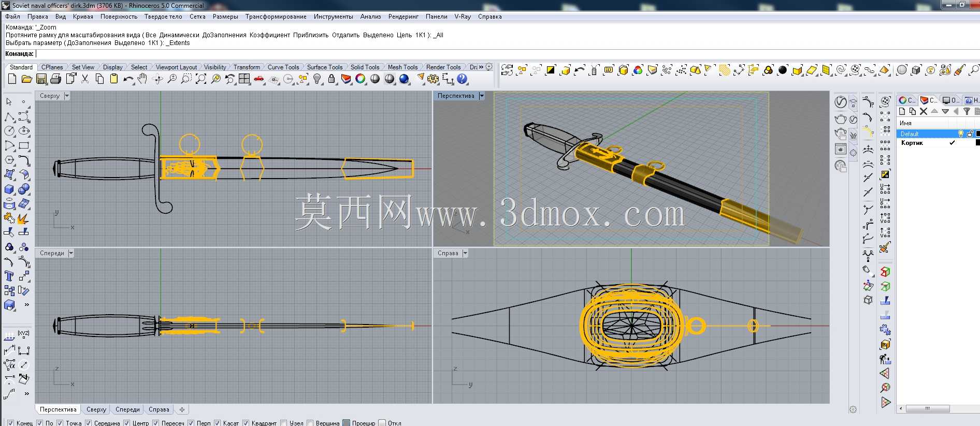Open the Справа viewport dropdown arrow
This screenshot has width=980, height=426.
tap(465, 253)
